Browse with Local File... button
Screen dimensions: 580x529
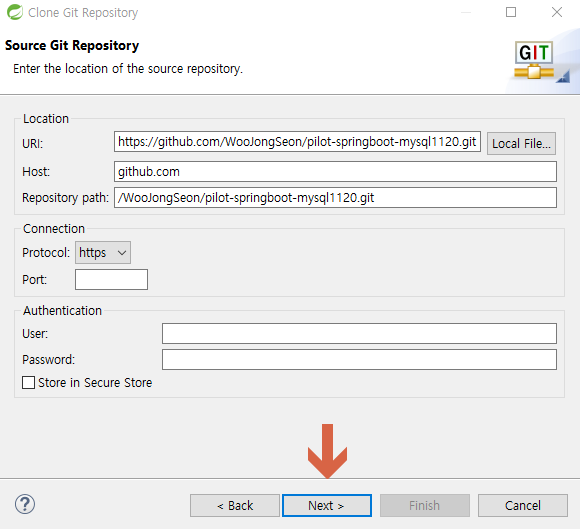coord(521,144)
